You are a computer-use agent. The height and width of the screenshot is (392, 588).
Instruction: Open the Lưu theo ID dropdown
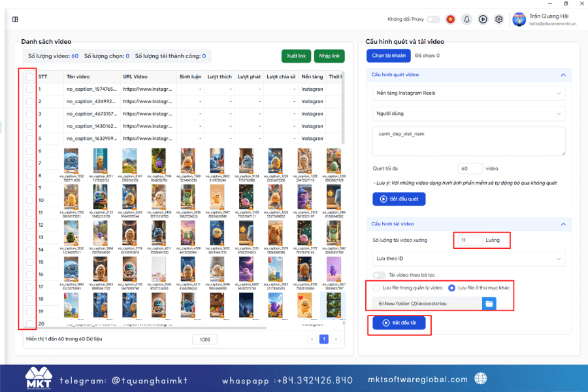[x=468, y=259]
